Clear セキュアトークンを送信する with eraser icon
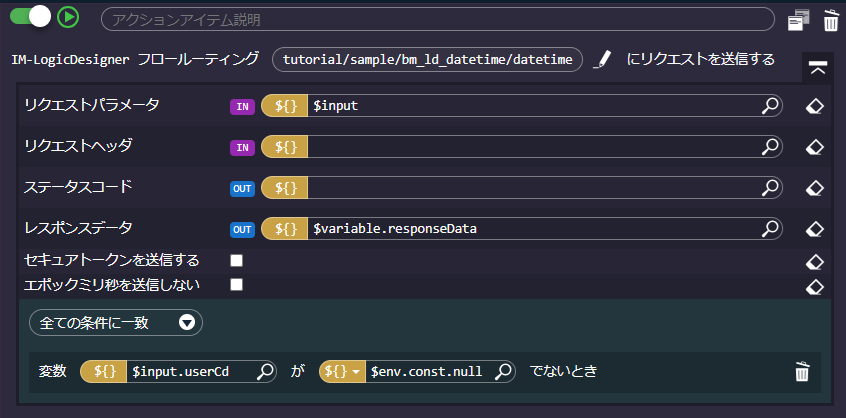The image size is (846, 418). pyautogui.click(x=814, y=262)
